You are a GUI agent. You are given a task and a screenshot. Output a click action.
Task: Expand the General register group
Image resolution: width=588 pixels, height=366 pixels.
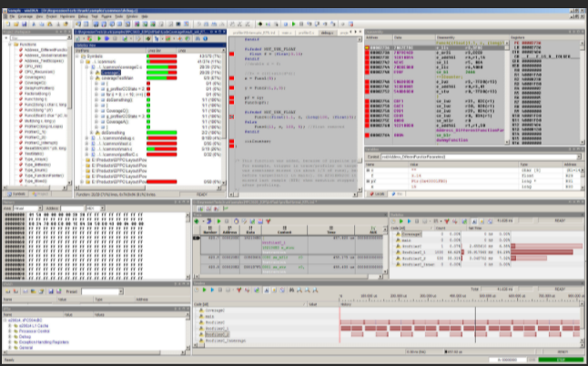(x=10, y=348)
